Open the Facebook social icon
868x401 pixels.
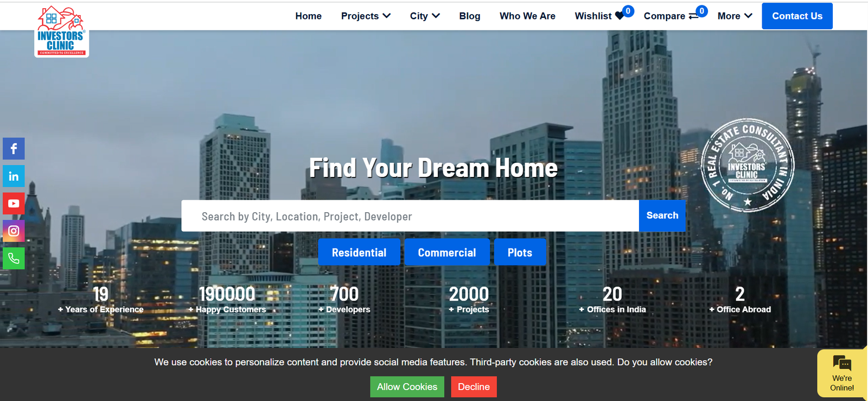14,149
